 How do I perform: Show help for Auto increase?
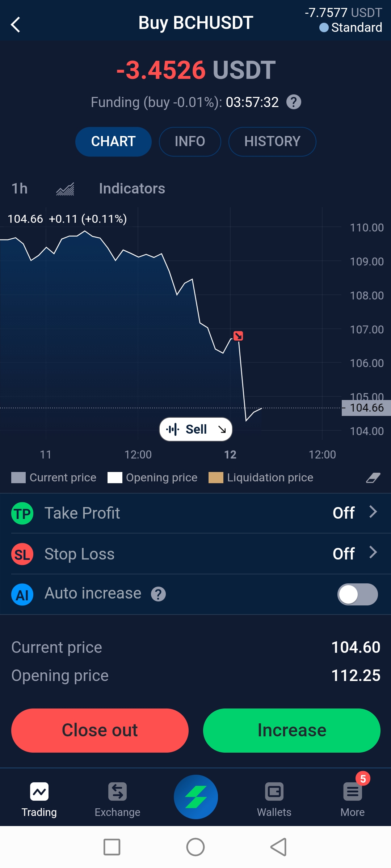pyautogui.click(x=158, y=594)
